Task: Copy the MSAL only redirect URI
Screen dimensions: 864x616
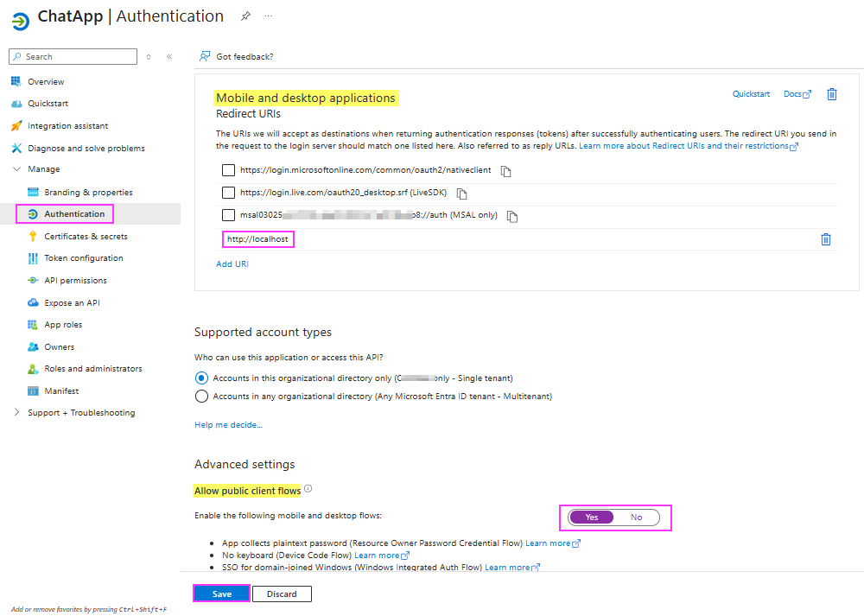Action: 511,217
